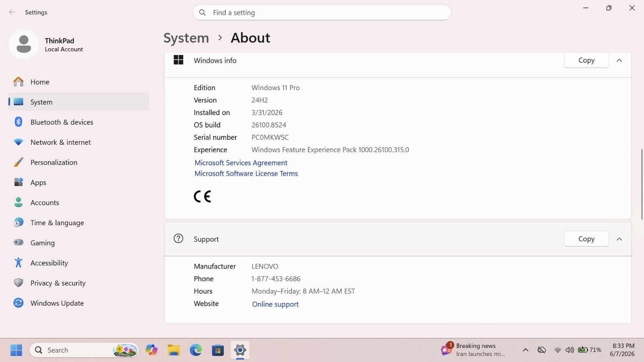Viewport: 644px width, 362px height.
Task: Show hidden system tray icons
Action: (x=525, y=350)
